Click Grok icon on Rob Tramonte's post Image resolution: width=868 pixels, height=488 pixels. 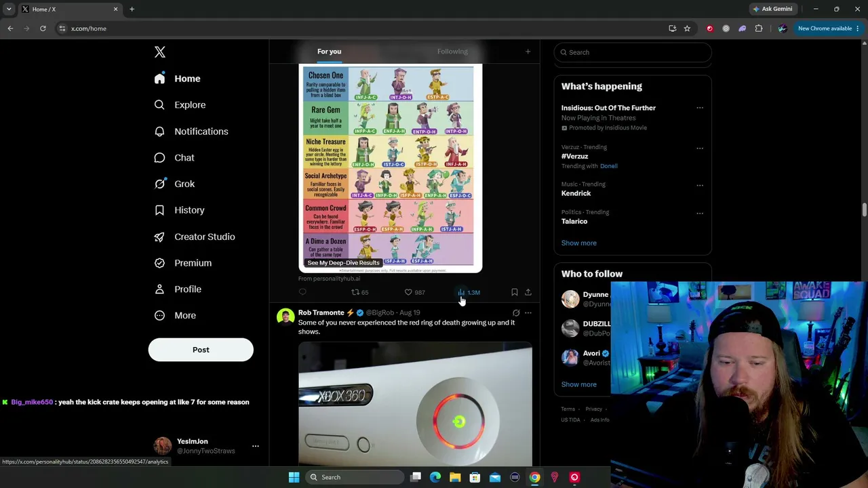click(516, 313)
